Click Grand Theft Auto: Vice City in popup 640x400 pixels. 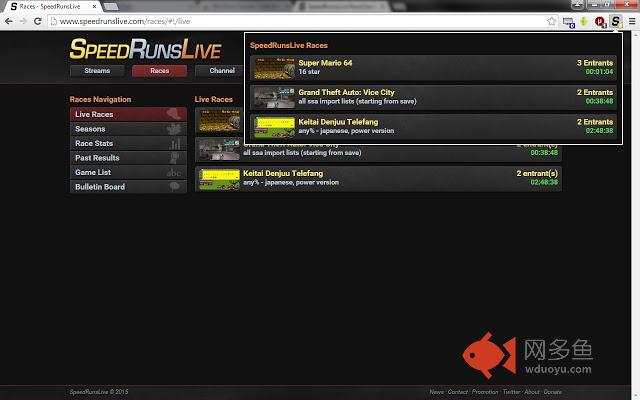[x=347, y=92]
